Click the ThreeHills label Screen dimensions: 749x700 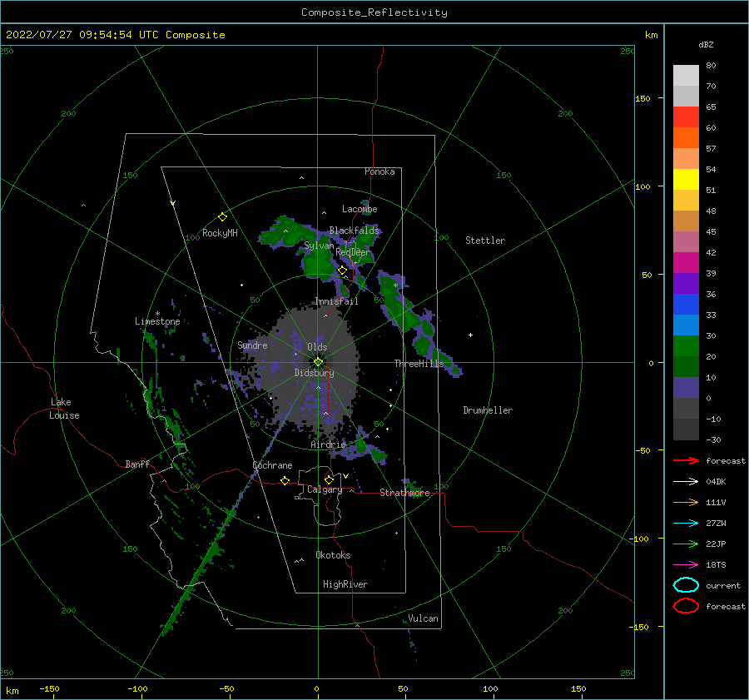click(419, 364)
